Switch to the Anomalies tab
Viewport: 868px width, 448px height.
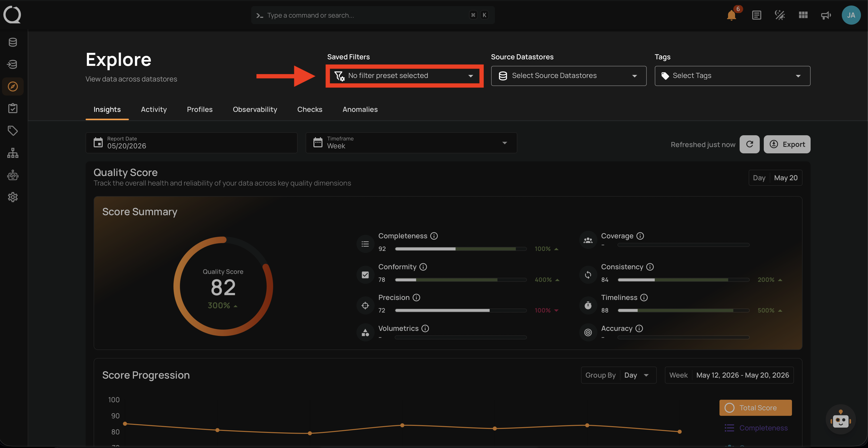click(x=360, y=109)
